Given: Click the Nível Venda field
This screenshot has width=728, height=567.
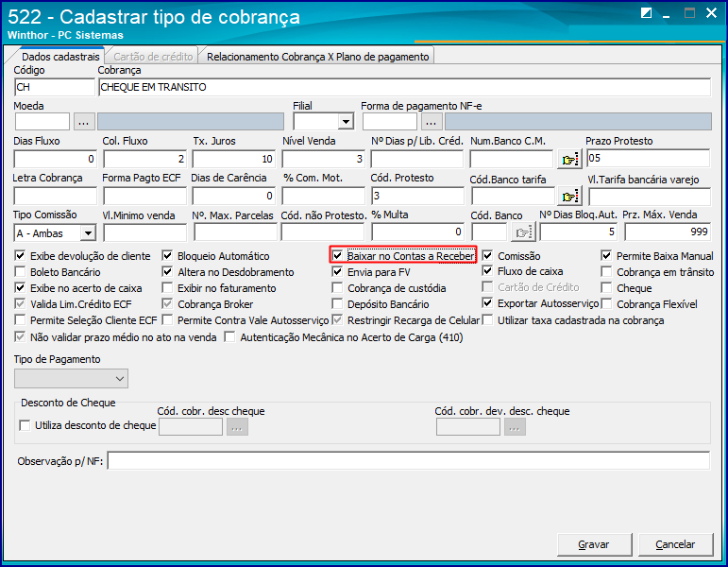Looking at the screenshot, I should (x=324, y=159).
